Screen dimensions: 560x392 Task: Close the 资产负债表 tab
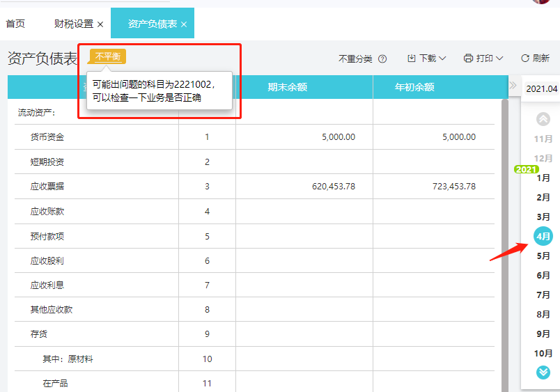pos(184,24)
